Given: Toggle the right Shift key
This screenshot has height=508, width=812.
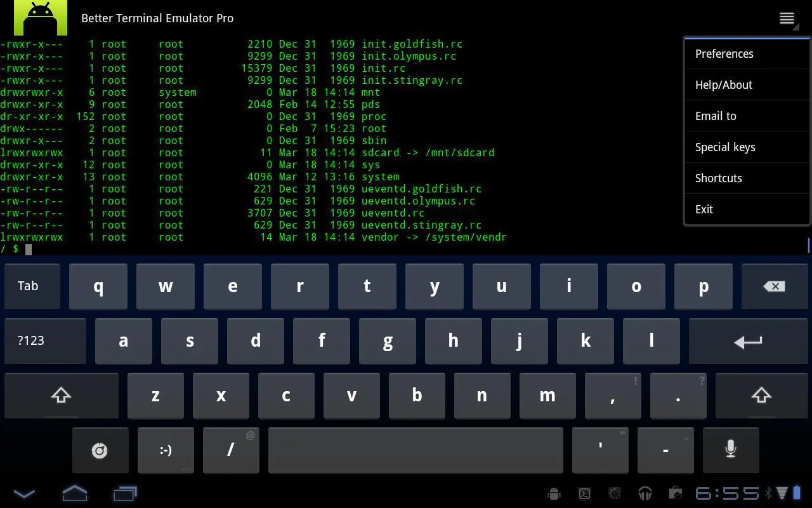Looking at the screenshot, I should [761, 395].
